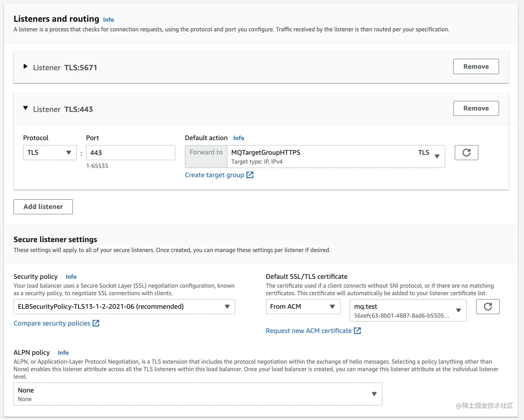Remove the TLS:5671 listener
Screen dimensions: 524x420
click(x=476, y=67)
